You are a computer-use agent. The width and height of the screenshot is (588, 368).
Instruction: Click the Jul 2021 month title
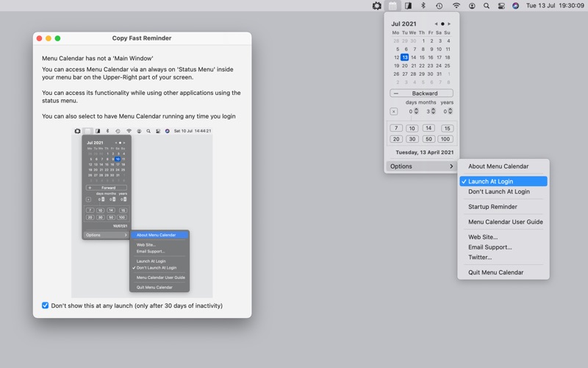pos(404,24)
